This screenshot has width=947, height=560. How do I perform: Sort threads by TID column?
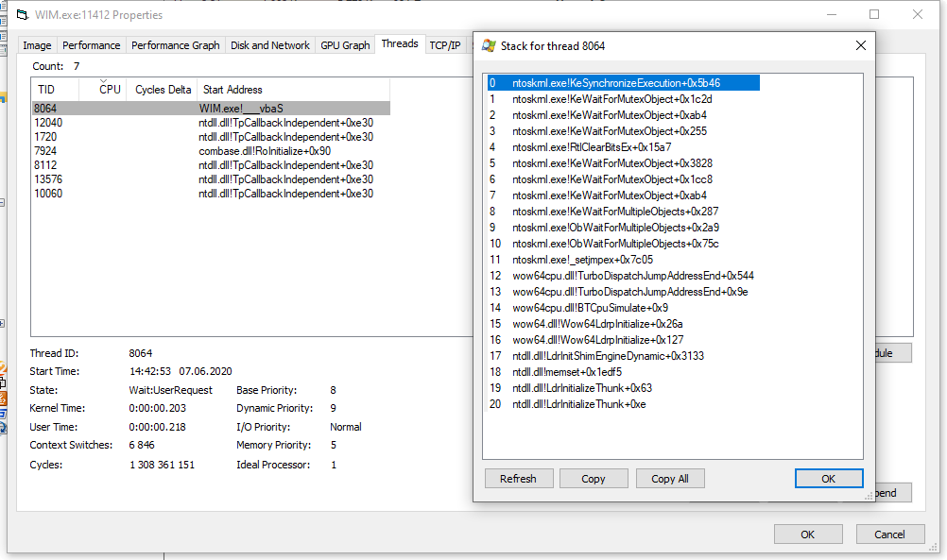point(55,90)
